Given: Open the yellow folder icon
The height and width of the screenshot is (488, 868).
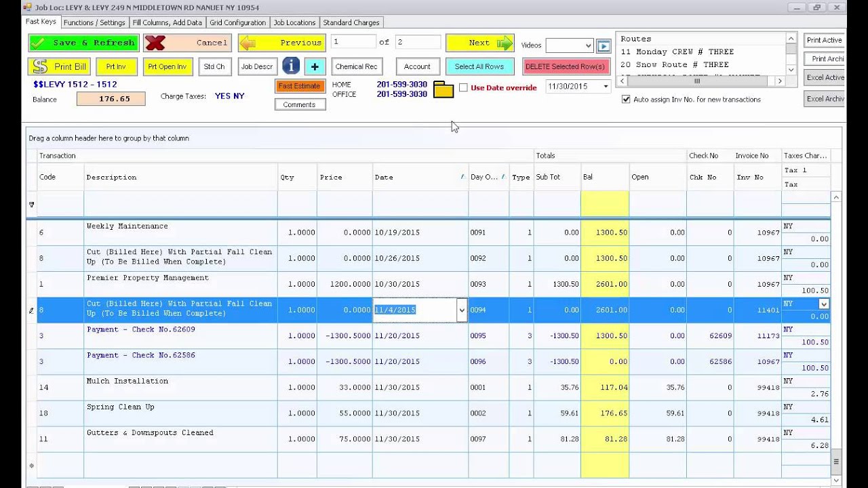Looking at the screenshot, I should tap(443, 89).
